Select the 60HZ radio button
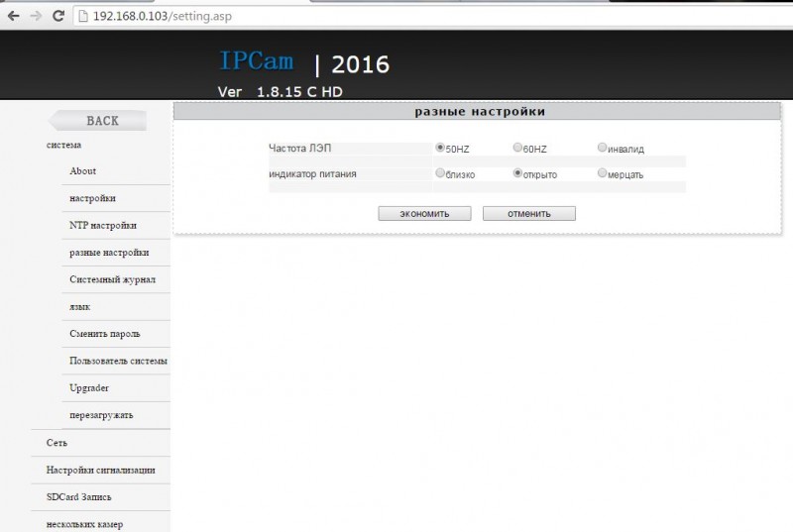 pos(517,148)
